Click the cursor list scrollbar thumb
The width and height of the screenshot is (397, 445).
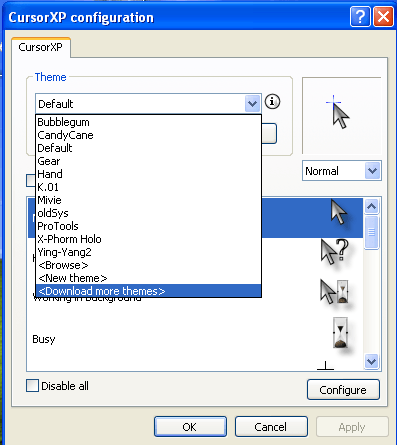(x=371, y=232)
